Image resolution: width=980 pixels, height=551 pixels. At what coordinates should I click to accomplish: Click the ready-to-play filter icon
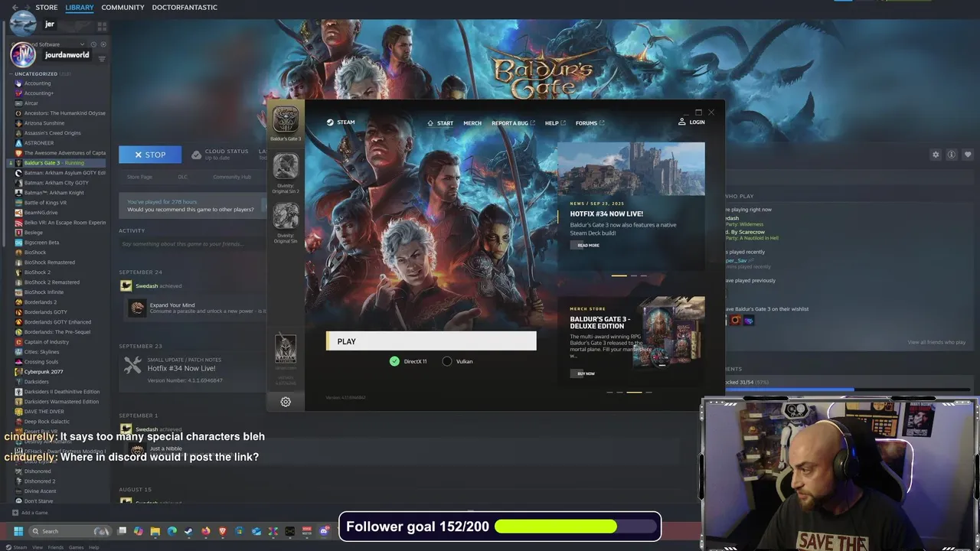click(x=103, y=44)
